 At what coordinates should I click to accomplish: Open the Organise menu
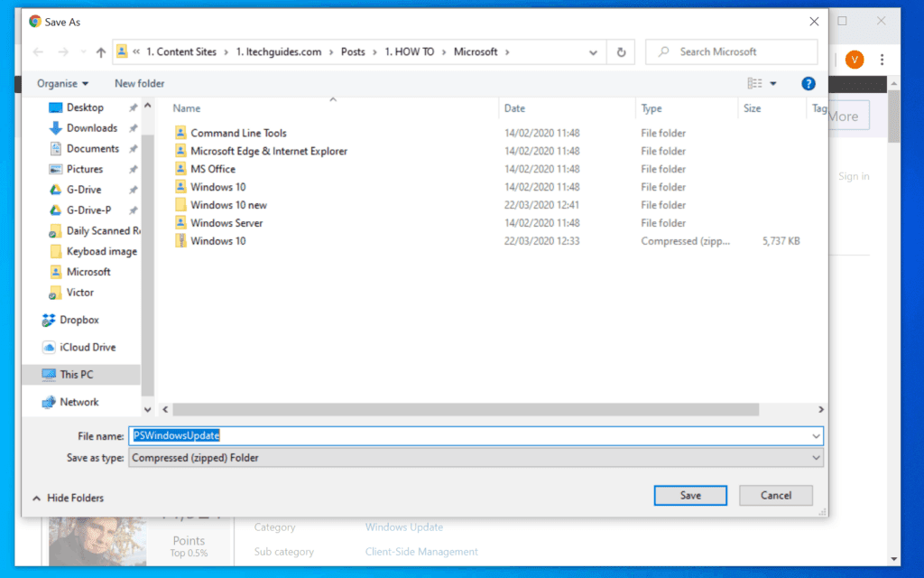pos(62,83)
